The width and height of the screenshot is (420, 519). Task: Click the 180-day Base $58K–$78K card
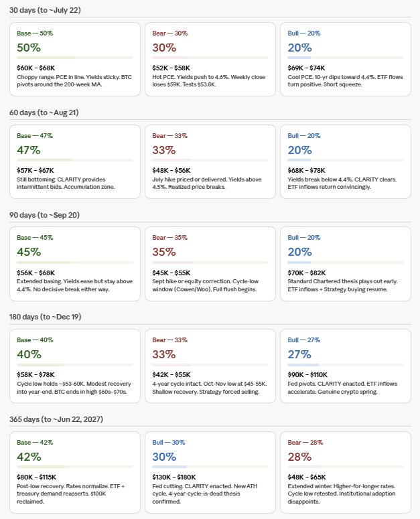point(75,366)
